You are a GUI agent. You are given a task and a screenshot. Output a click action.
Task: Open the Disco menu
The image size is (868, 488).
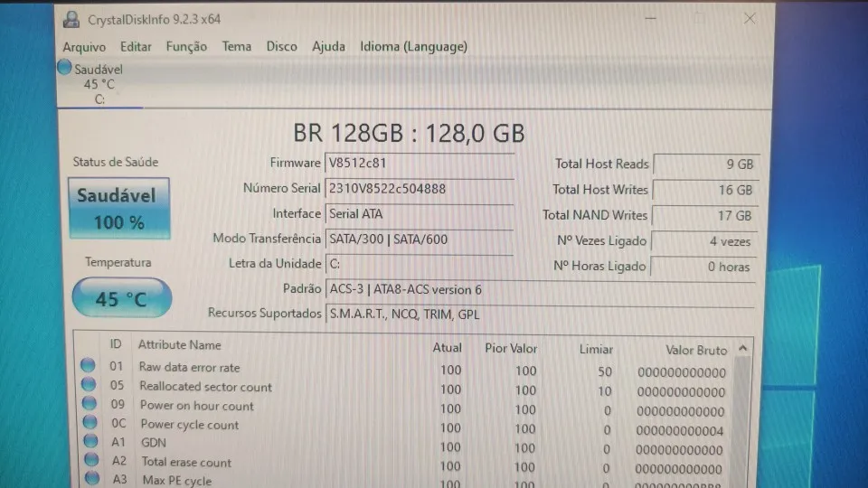(x=281, y=47)
